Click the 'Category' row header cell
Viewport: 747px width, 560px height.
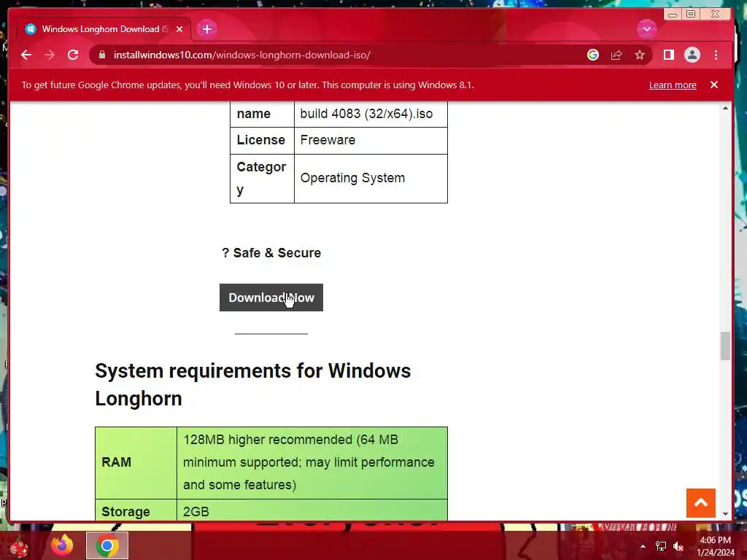(x=262, y=179)
